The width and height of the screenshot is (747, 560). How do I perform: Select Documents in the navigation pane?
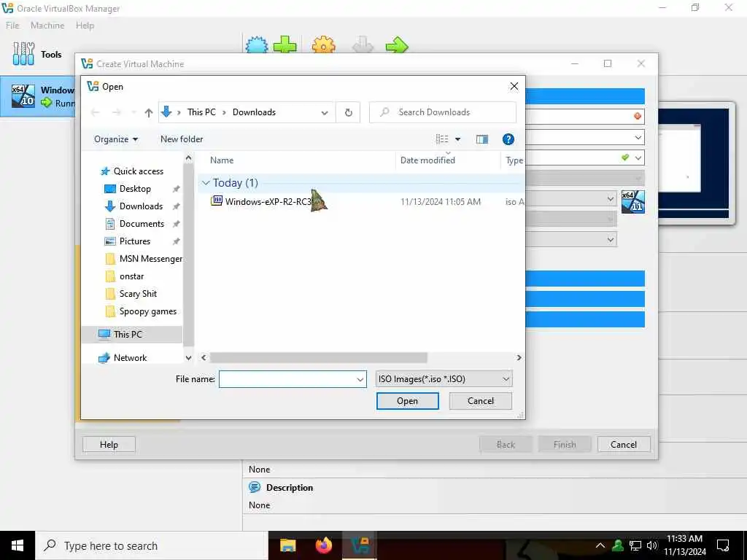(x=142, y=224)
